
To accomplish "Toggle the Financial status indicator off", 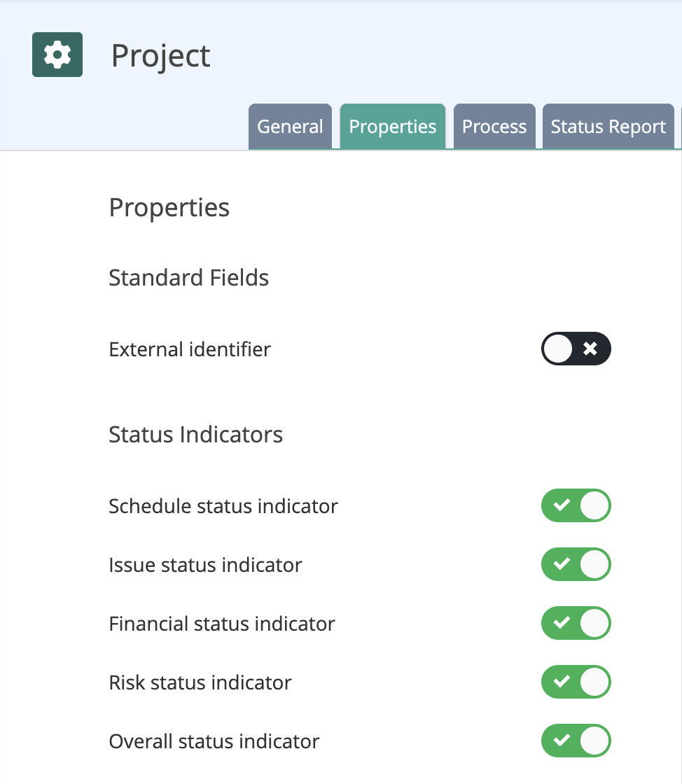I will pyautogui.click(x=576, y=623).
